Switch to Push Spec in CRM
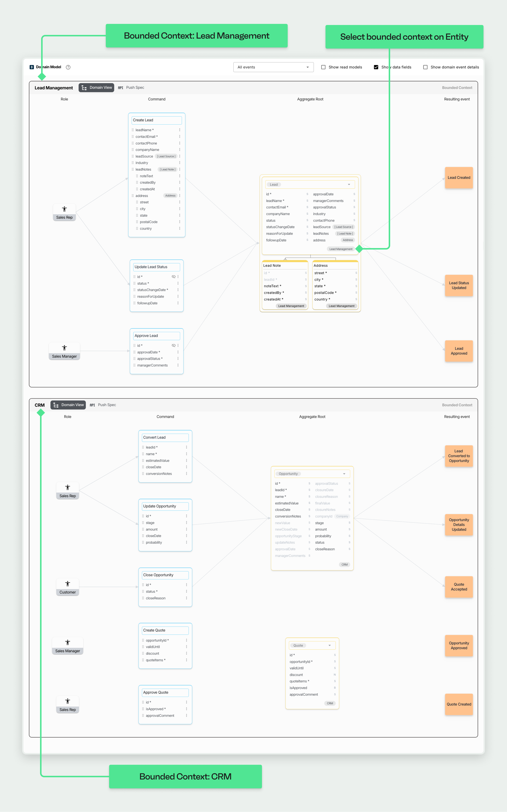This screenshot has width=507, height=812. click(103, 405)
